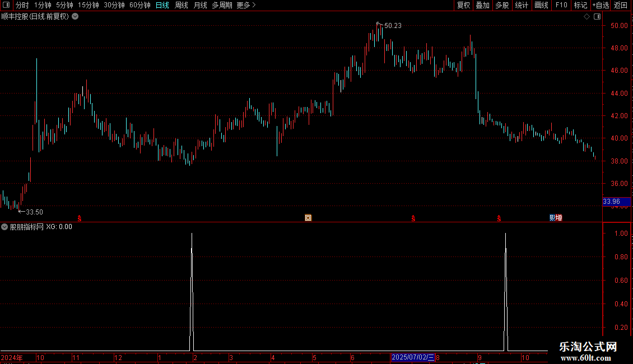The image size is (633, 364).
Task: Select the 1分钟 period
Action: click(43, 5)
